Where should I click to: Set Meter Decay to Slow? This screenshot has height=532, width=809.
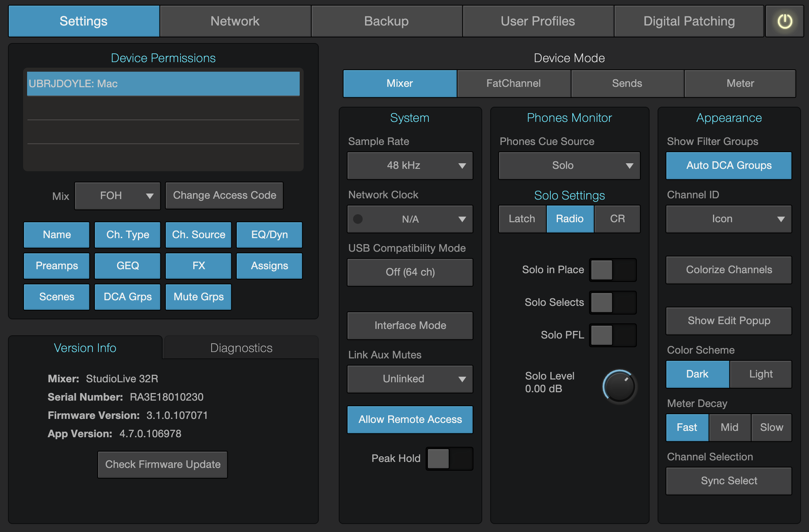[772, 427]
